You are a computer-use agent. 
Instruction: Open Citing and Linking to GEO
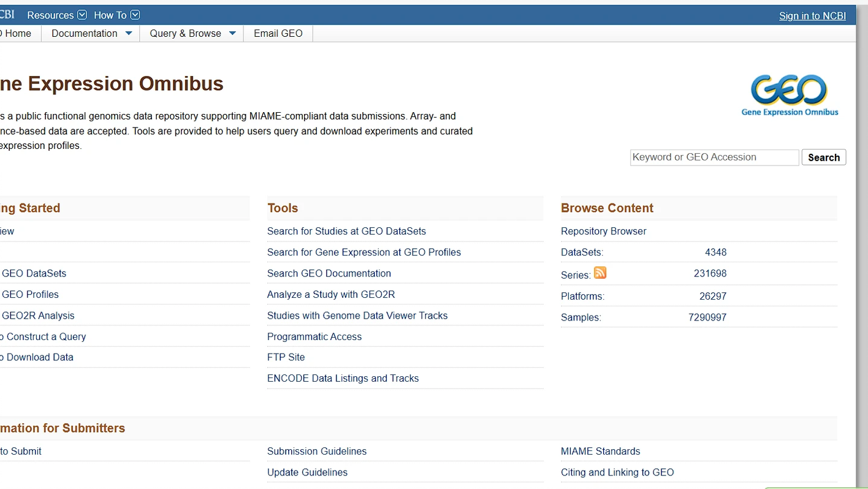pos(617,472)
